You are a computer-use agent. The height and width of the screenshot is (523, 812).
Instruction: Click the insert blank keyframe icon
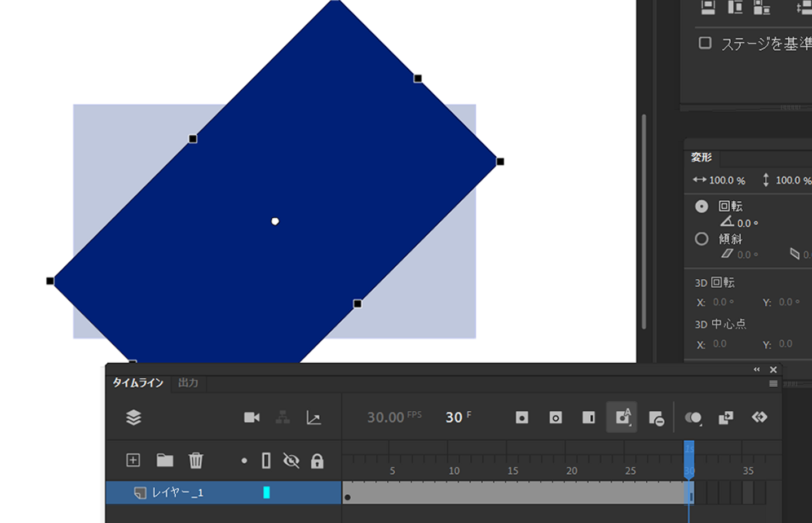click(x=555, y=417)
